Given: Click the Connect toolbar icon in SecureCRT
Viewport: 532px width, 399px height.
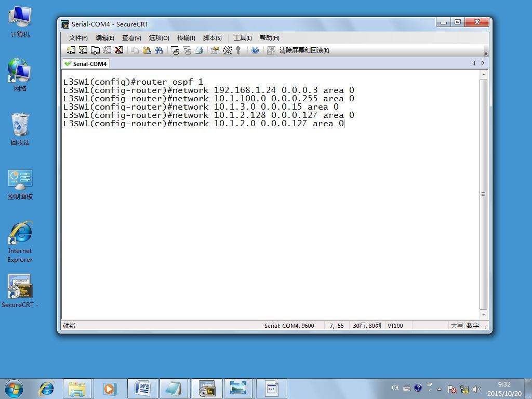Looking at the screenshot, I should point(71,50).
